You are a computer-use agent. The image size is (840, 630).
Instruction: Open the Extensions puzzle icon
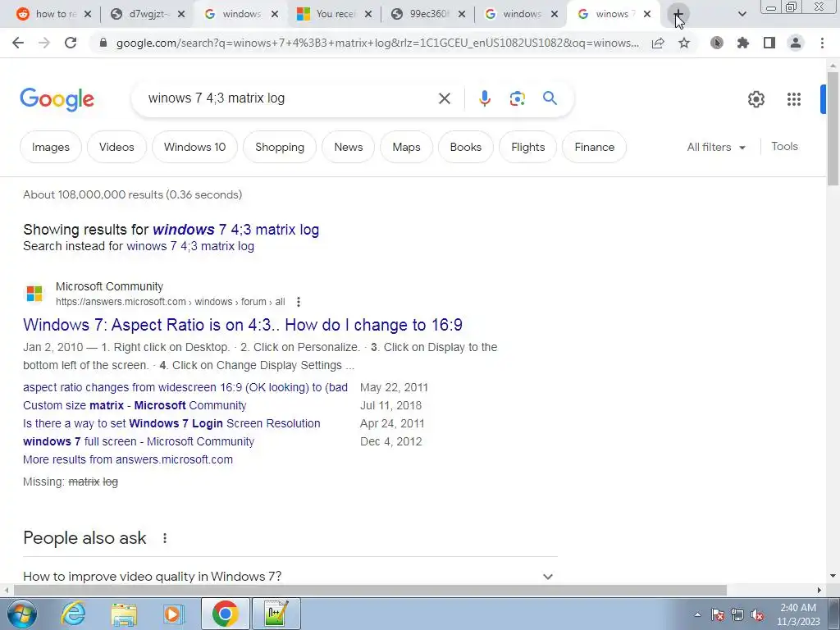click(743, 43)
